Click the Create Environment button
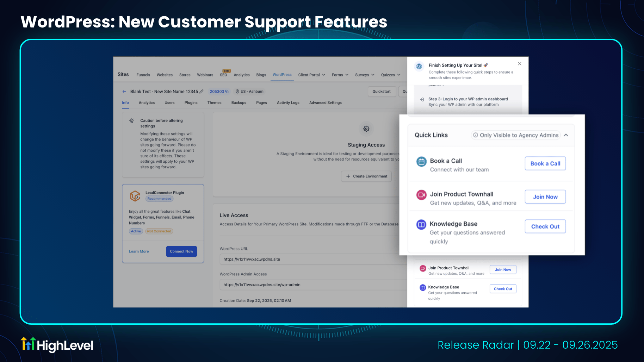Screen dimensions: 644x362 click(x=366, y=176)
